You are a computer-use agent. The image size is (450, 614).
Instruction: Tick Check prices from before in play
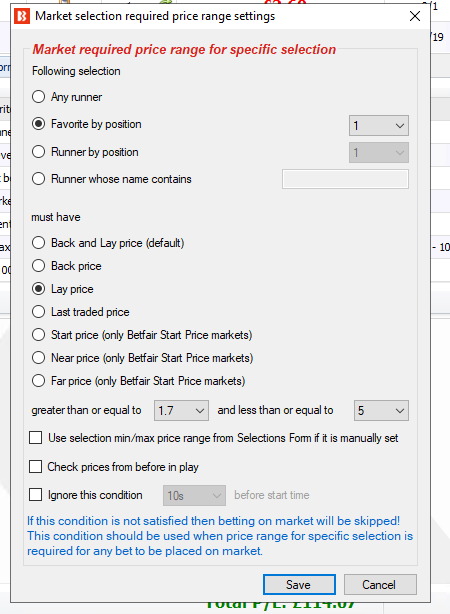[x=36, y=467]
